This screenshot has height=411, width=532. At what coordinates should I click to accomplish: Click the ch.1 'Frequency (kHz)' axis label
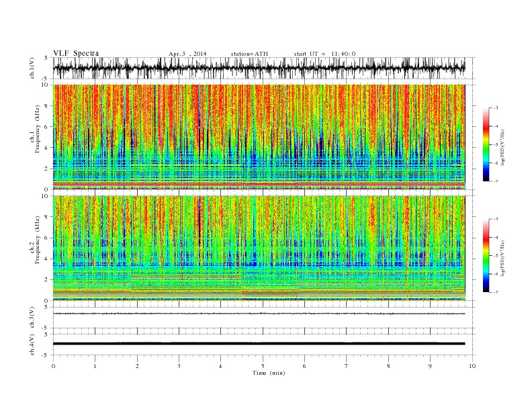point(38,129)
